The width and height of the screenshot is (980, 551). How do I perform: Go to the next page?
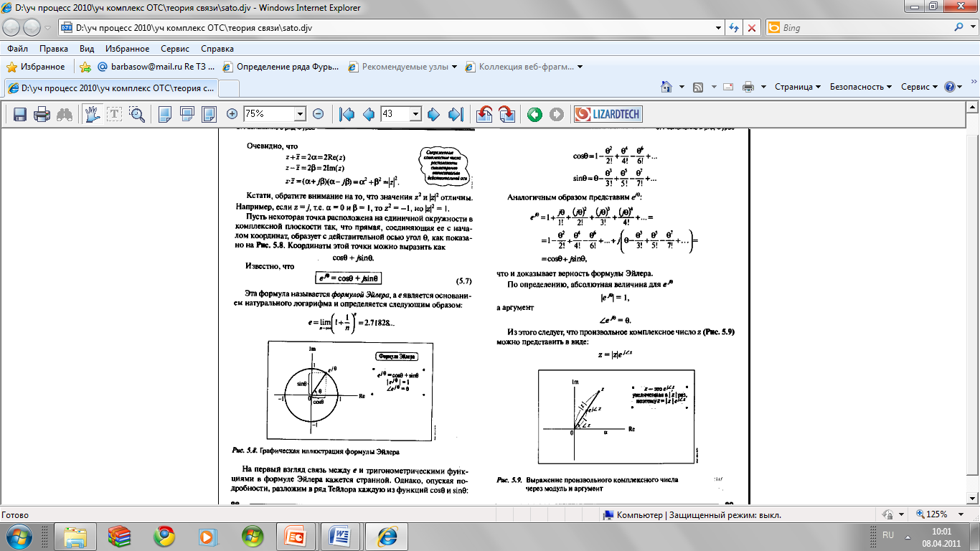pyautogui.click(x=433, y=114)
